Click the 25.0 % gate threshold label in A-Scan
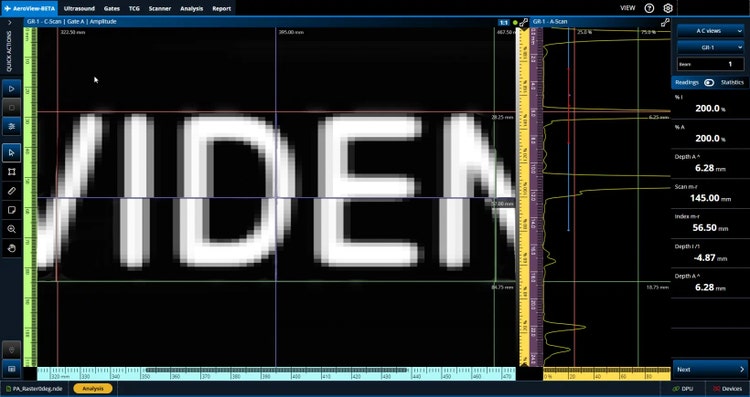The image size is (750, 397). tap(584, 33)
